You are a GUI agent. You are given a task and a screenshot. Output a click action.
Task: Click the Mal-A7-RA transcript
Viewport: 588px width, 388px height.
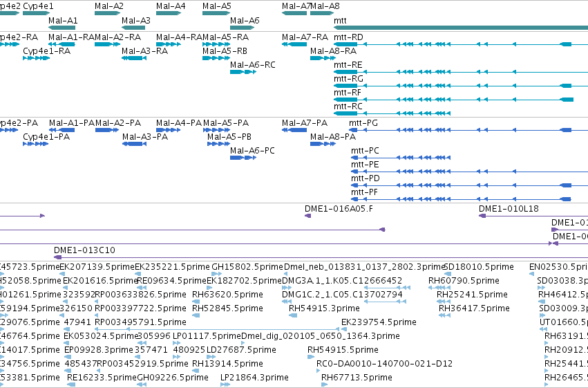[x=294, y=44]
